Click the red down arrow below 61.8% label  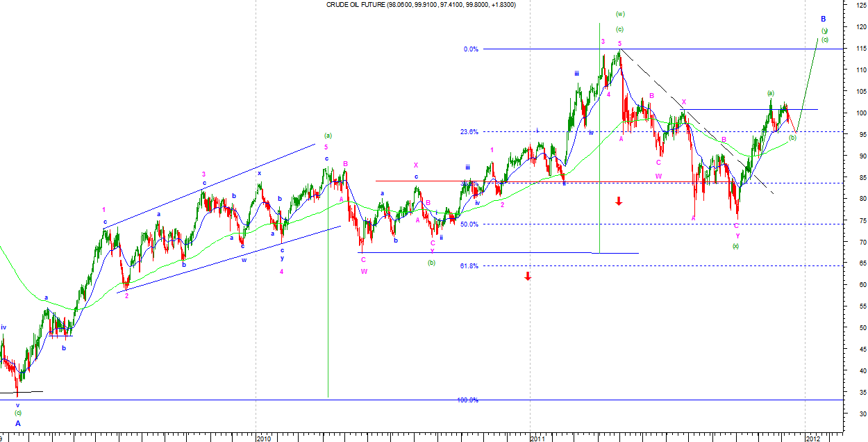click(x=528, y=276)
